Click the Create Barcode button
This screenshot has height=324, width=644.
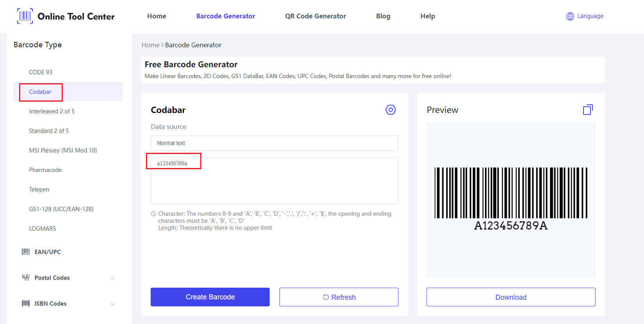pyautogui.click(x=210, y=297)
